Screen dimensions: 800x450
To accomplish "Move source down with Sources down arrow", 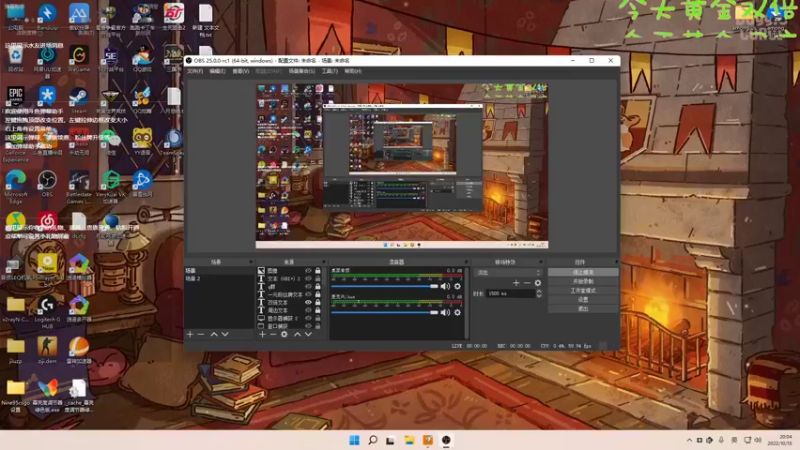I will click(308, 334).
